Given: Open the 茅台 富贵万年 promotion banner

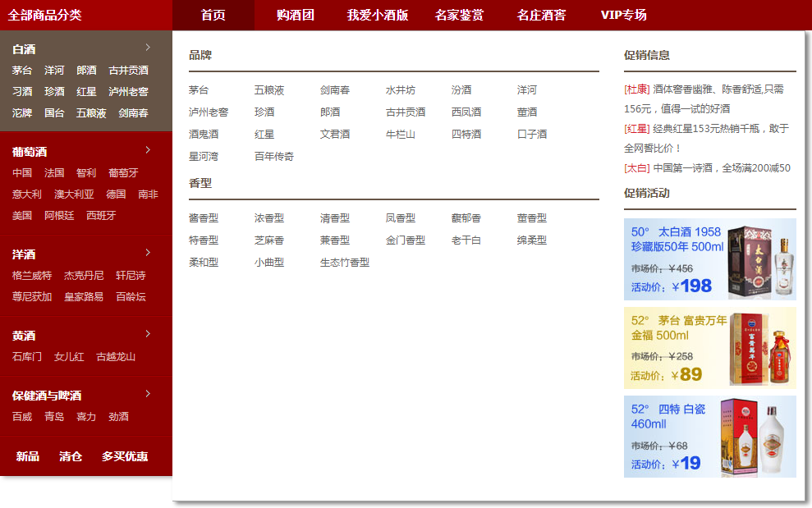Looking at the screenshot, I should (710, 348).
